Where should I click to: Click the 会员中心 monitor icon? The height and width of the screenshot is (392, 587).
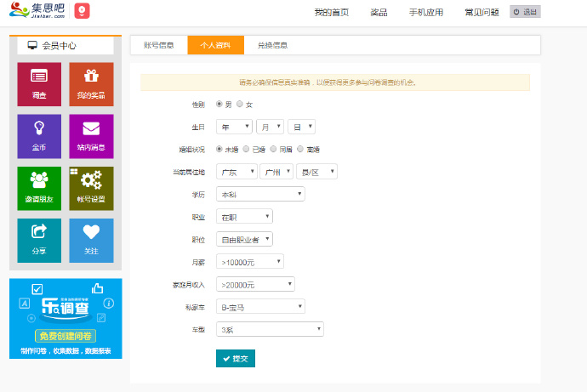coord(32,45)
